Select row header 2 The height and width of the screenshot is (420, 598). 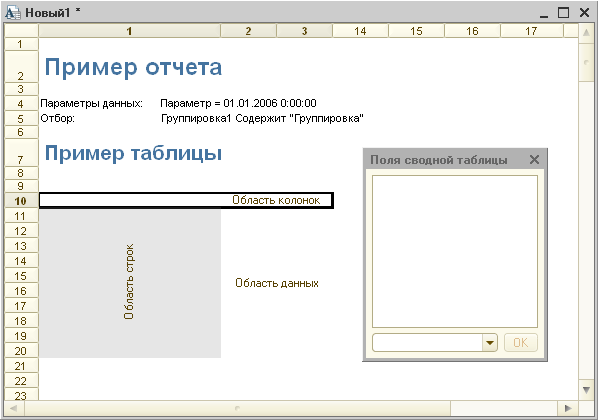(21, 66)
